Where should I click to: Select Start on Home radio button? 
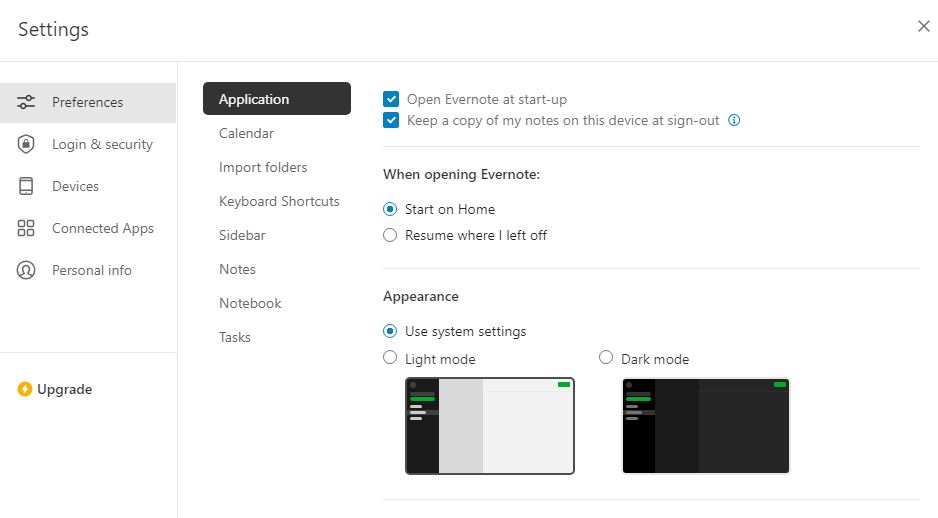click(390, 209)
